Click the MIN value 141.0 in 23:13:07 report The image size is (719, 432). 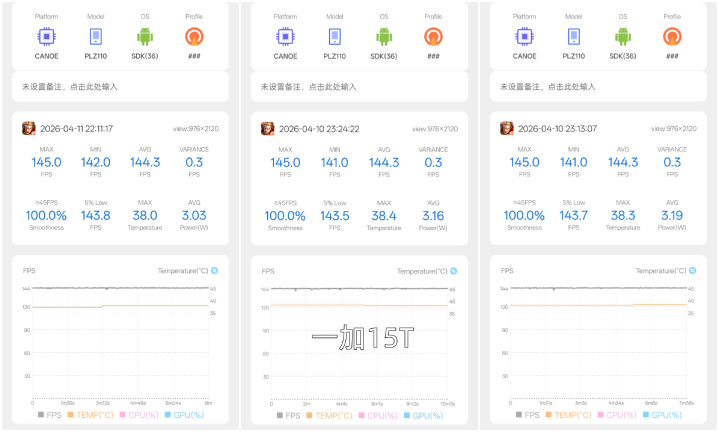pyautogui.click(x=574, y=162)
